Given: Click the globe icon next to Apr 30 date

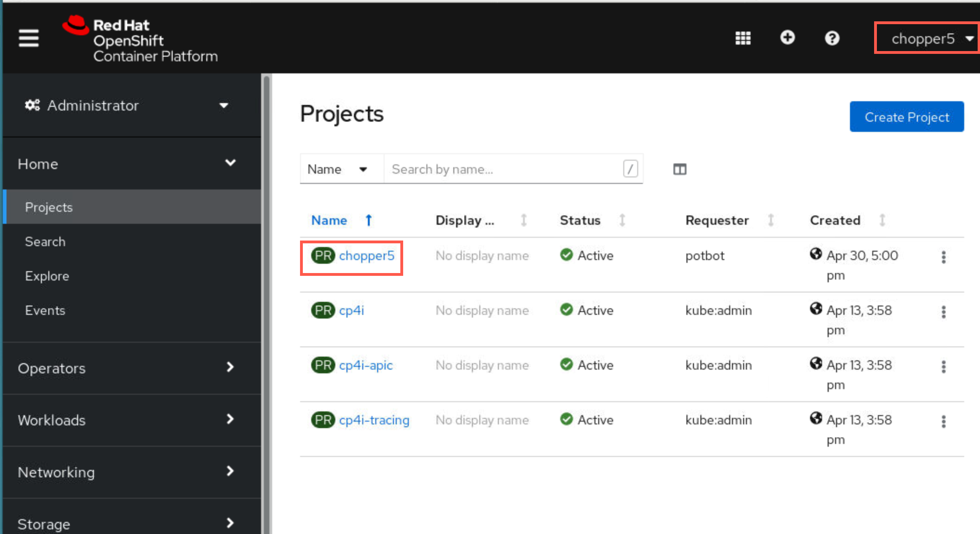Looking at the screenshot, I should [816, 254].
